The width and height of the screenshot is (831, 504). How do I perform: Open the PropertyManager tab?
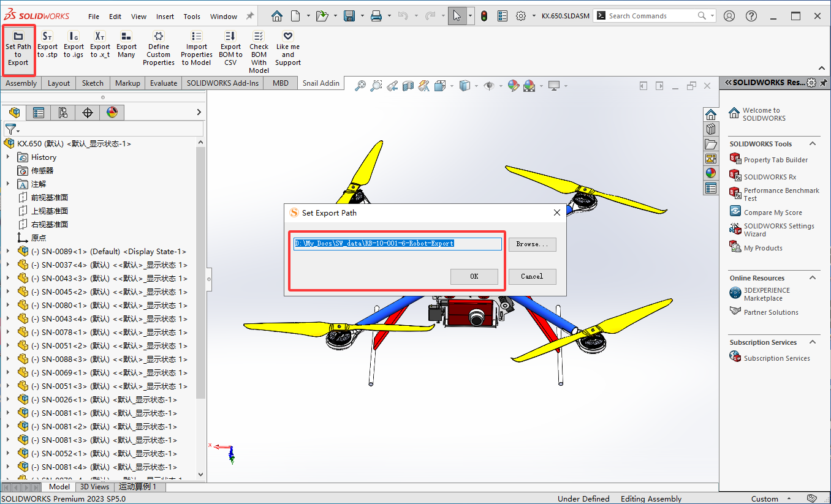39,112
